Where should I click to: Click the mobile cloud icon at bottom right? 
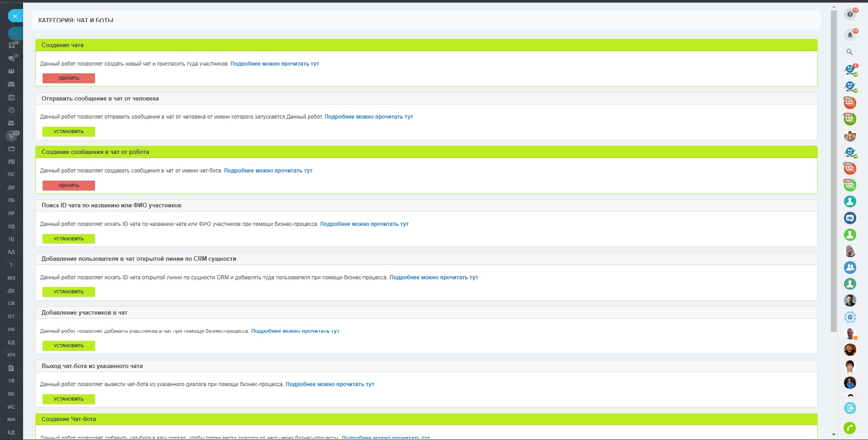[x=850, y=408]
